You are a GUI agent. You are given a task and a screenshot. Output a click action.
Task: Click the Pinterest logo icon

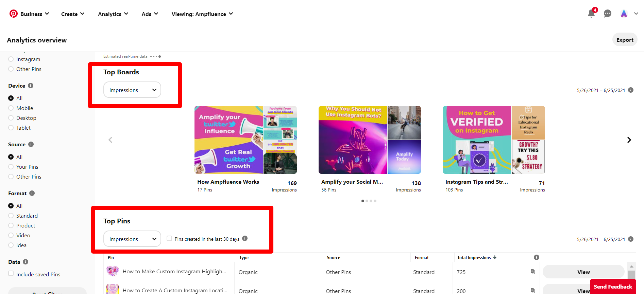(x=14, y=14)
